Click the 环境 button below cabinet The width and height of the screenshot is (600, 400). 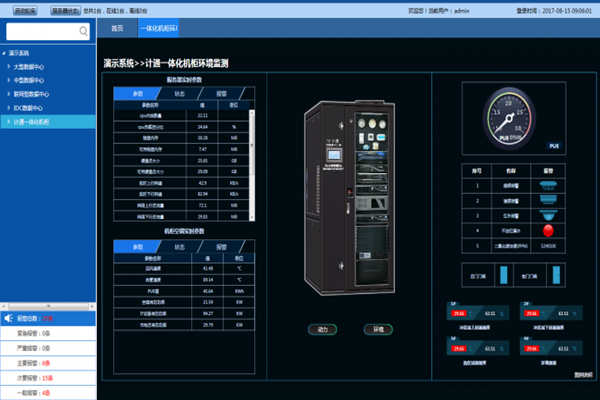point(378,328)
